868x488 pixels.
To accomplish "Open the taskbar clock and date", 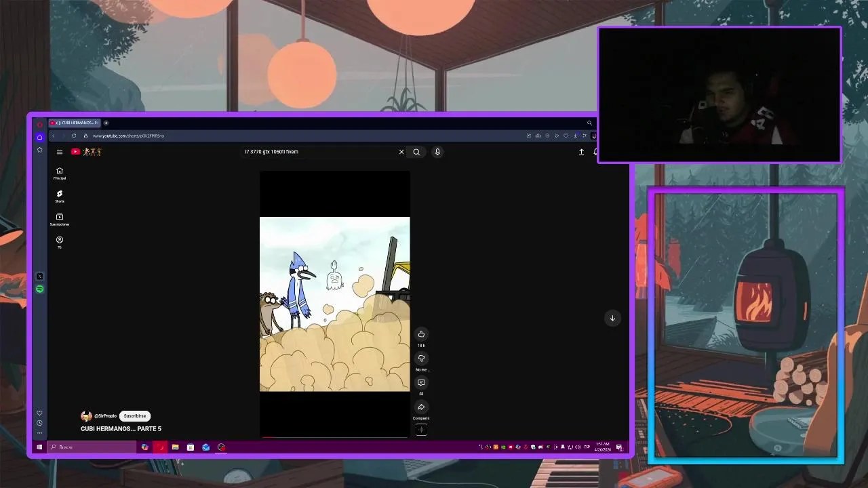I will click(x=601, y=447).
